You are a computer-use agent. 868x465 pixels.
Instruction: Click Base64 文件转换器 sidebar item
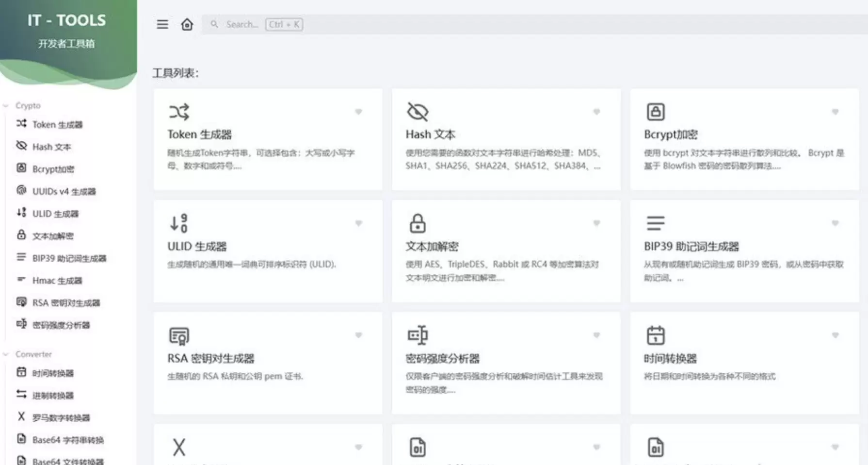[68, 460]
